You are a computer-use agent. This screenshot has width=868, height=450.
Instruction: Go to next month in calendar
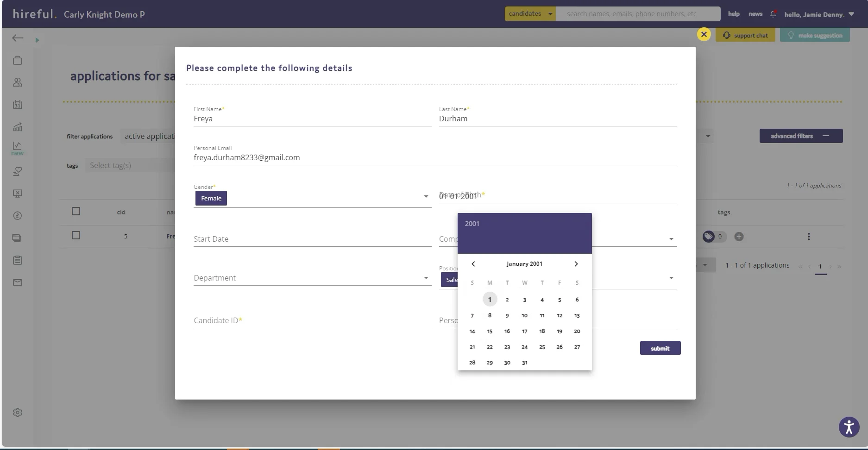point(576,264)
